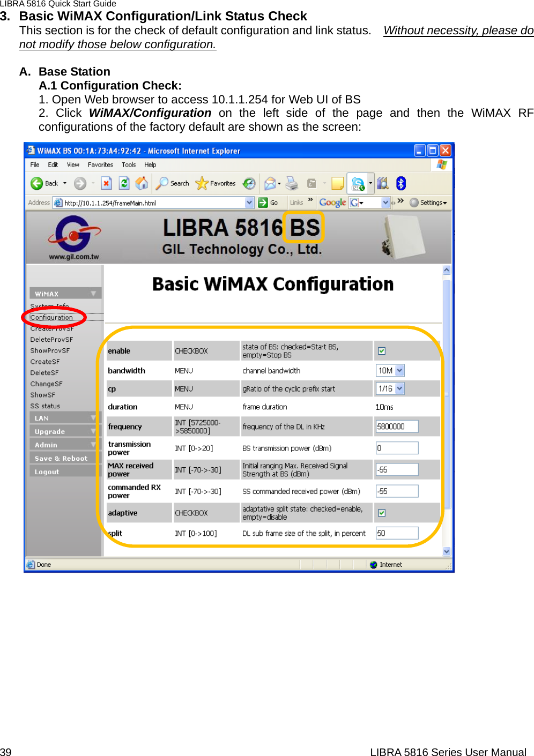Click the Forward arrow icon

coord(80,183)
